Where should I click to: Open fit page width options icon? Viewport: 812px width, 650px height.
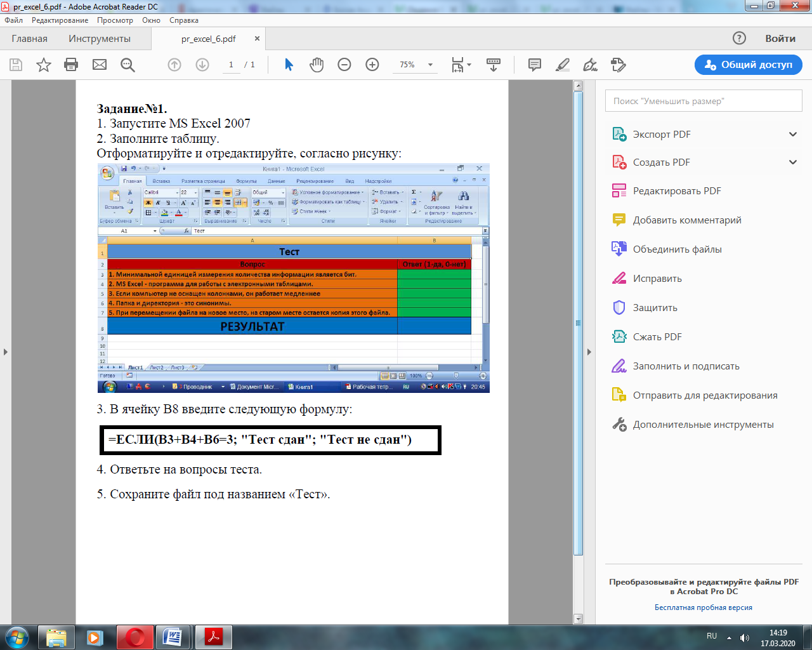tap(461, 65)
